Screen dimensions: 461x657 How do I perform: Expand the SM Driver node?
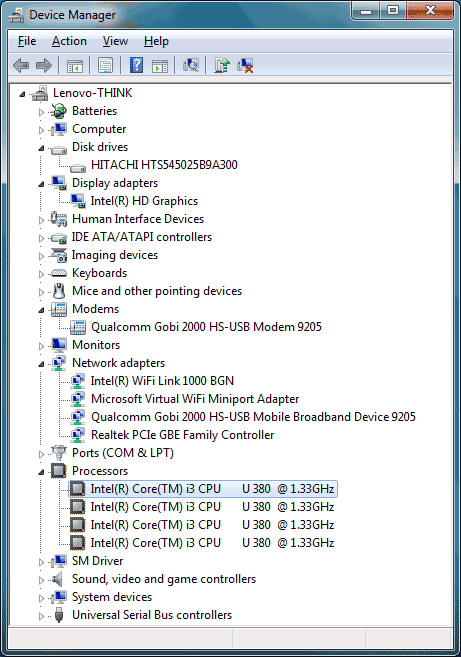click(x=41, y=562)
